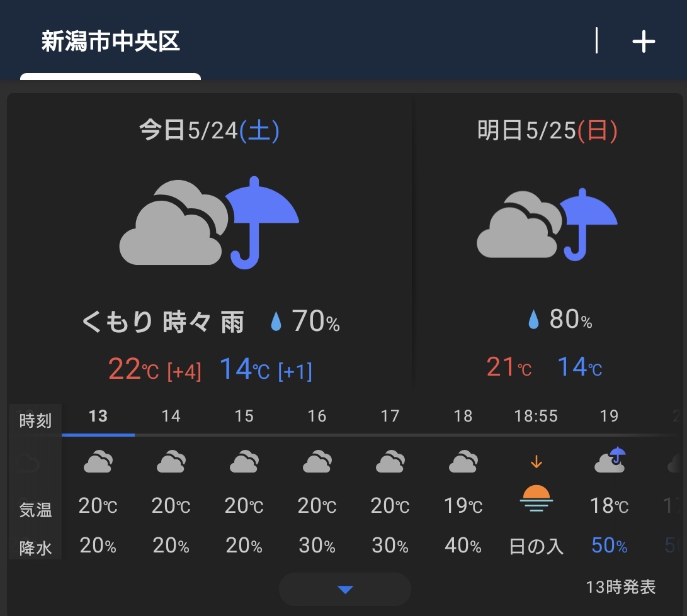This screenshot has width=687, height=616.
Task: Tap the 時刻 row label
Action: pyautogui.click(x=35, y=421)
